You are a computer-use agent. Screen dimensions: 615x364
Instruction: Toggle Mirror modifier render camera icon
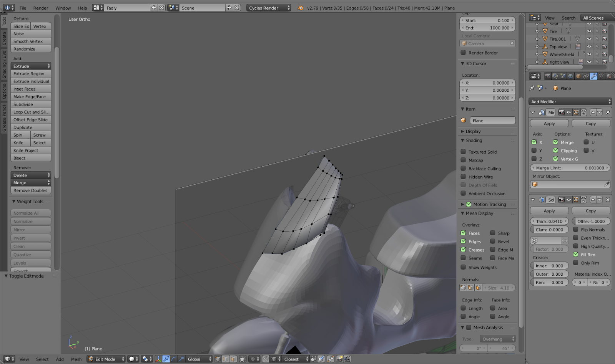[x=562, y=113]
